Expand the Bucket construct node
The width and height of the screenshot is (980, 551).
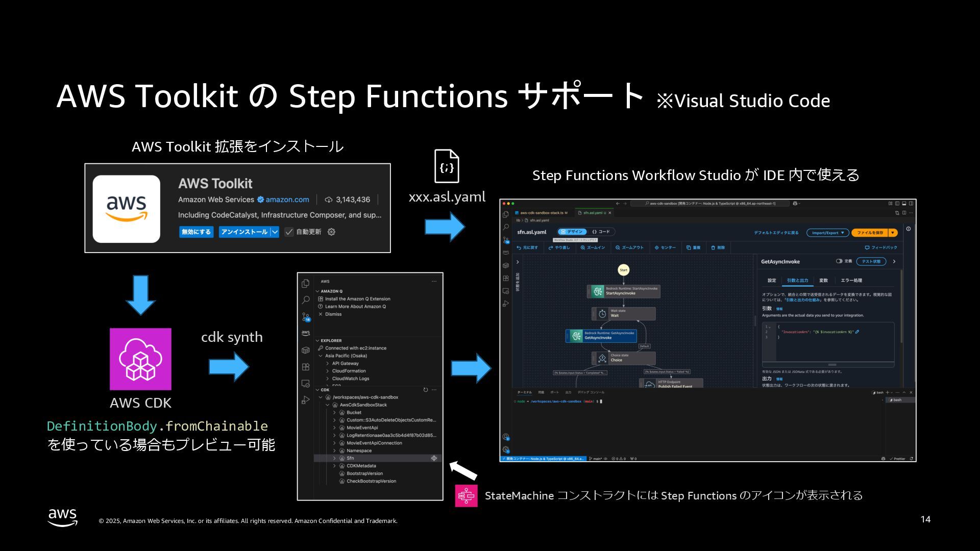pyautogui.click(x=335, y=412)
